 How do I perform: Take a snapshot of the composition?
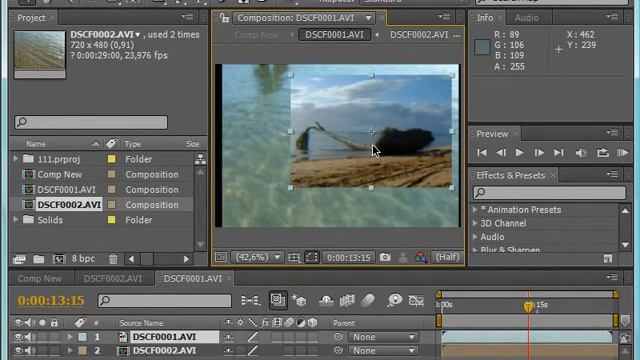(x=385, y=257)
